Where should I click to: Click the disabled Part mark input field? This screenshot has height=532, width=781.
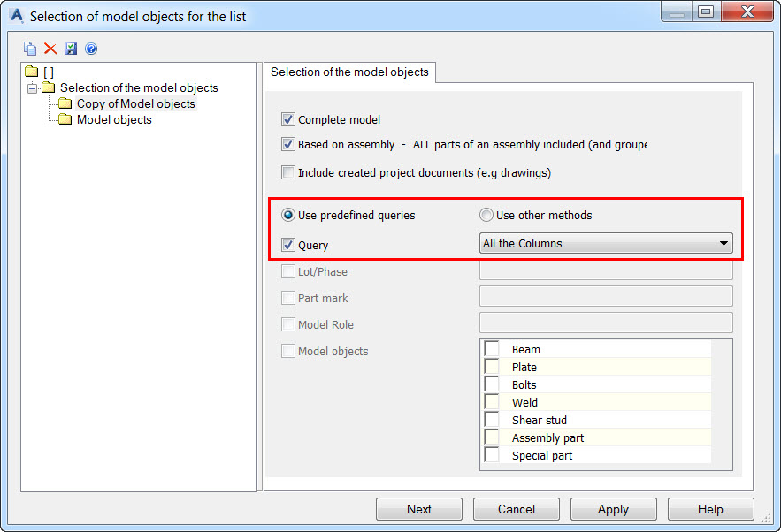pyautogui.click(x=605, y=296)
